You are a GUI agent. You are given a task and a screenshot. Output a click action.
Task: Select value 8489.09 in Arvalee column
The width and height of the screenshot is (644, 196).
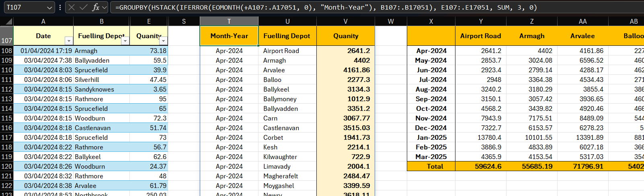(x=582, y=118)
